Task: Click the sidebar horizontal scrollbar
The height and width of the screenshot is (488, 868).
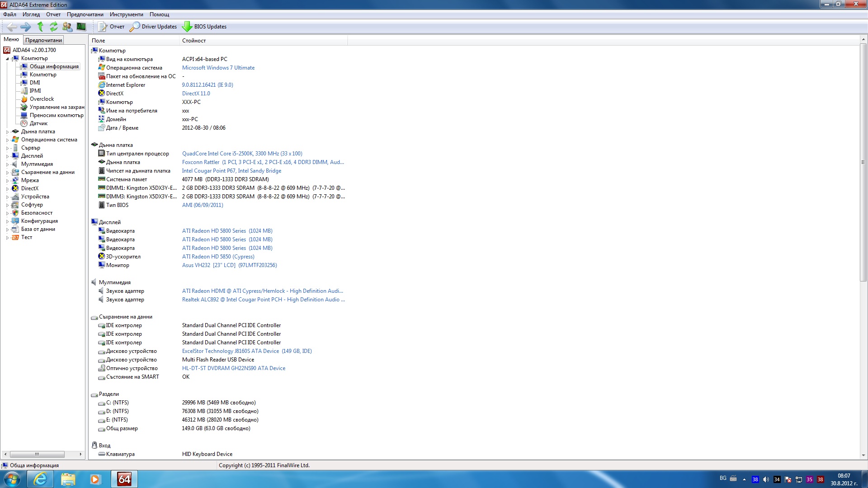Action: [x=37, y=454]
